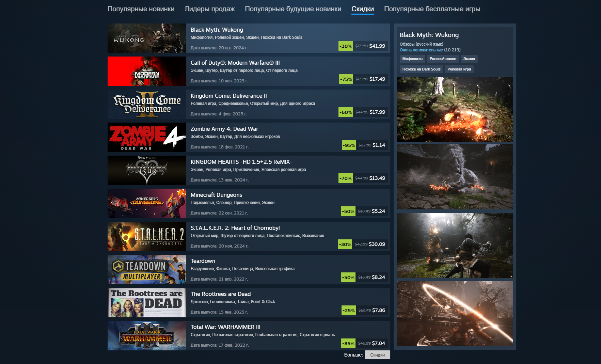Select the -60% badge on Kingdom Come: Deliverance II
601x364 pixels.
(x=346, y=112)
